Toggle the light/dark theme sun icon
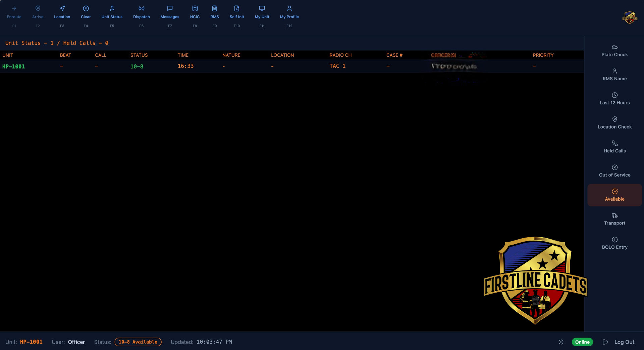The image size is (644, 350). coord(561,342)
